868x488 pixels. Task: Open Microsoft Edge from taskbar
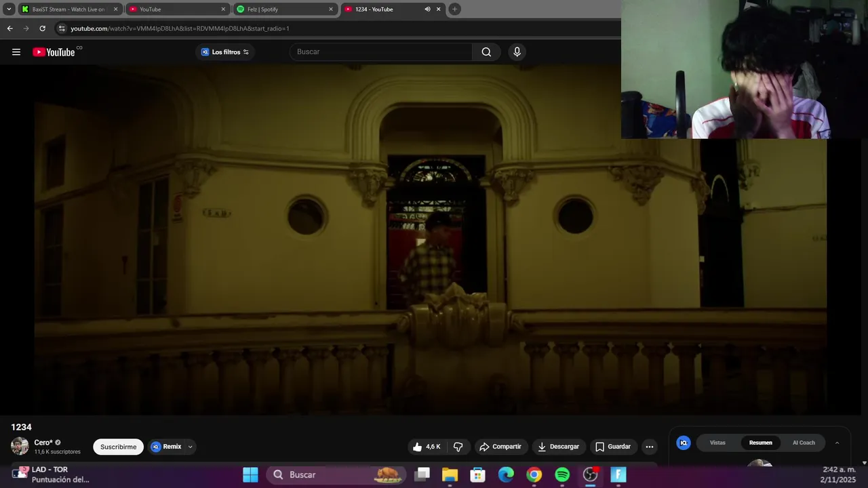506,474
